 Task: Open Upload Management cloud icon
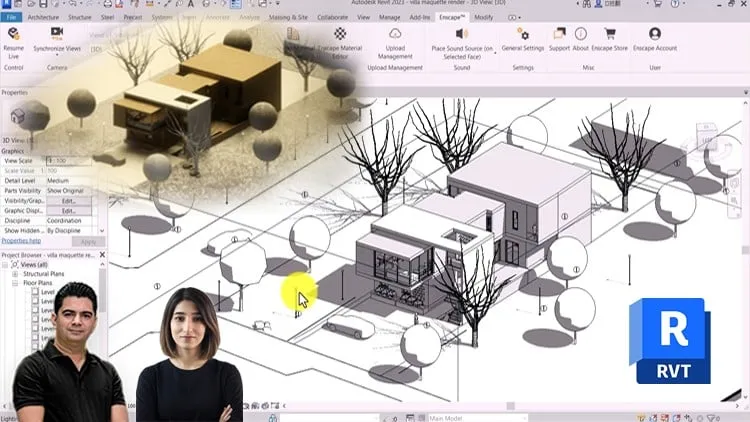[x=395, y=33]
